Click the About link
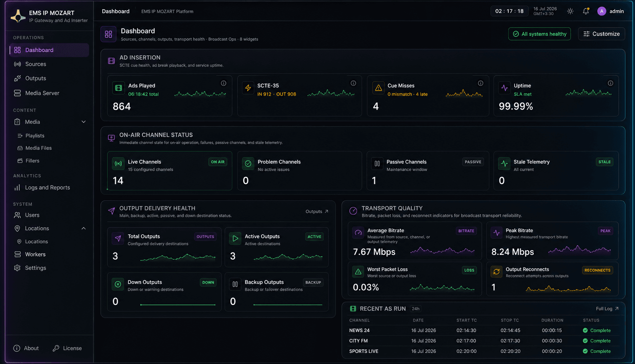 tap(26, 348)
